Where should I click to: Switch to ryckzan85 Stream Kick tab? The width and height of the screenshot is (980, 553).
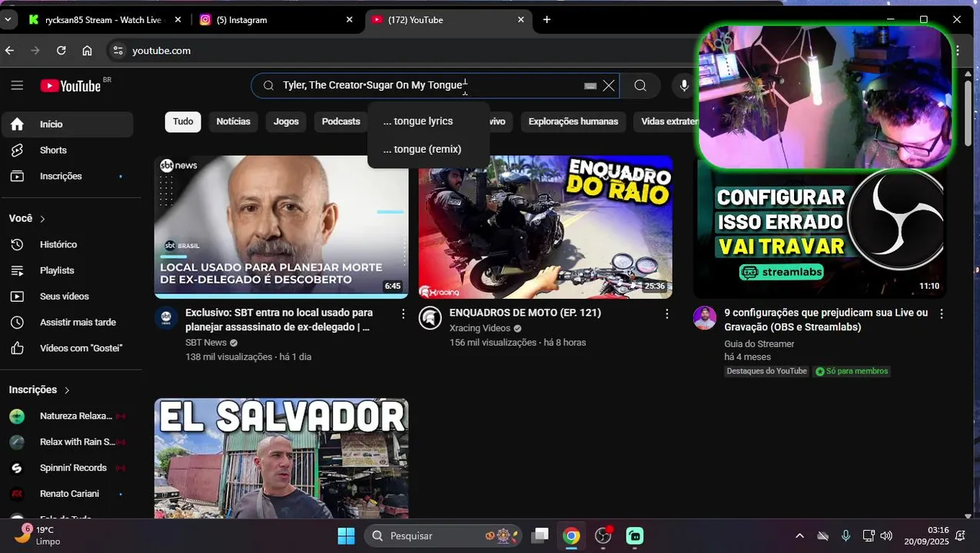point(104,20)
